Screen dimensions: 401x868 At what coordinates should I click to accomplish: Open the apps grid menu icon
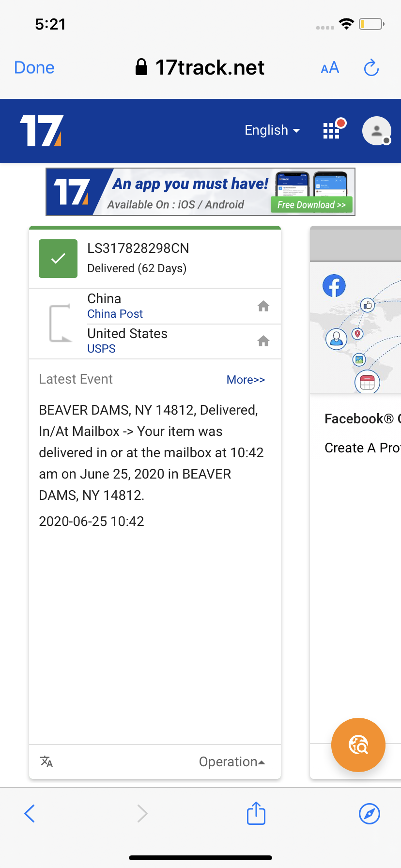[x=332, y=130]
